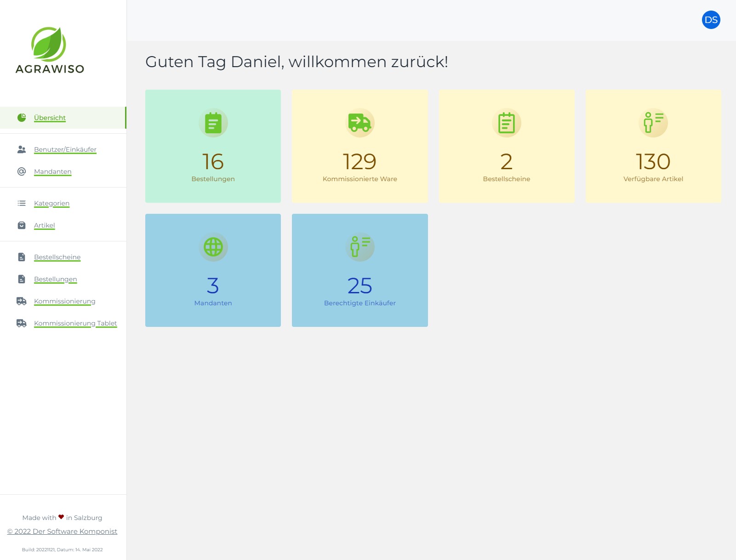Open the DS user avatar menu
736x560 pixels.
(x=711, y=20)
